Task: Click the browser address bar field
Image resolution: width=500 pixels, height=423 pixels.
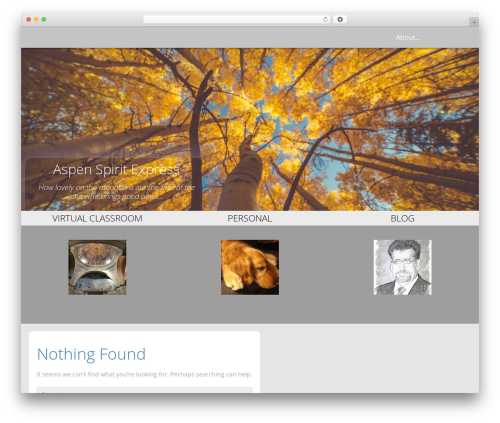Action: pyautogui.click(x=237, y=20)
